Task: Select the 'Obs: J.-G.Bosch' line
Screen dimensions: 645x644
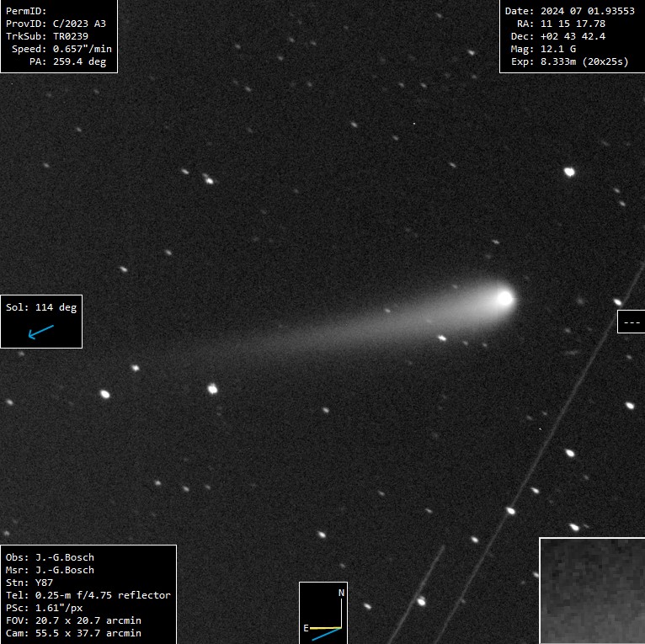Action: 50,557
